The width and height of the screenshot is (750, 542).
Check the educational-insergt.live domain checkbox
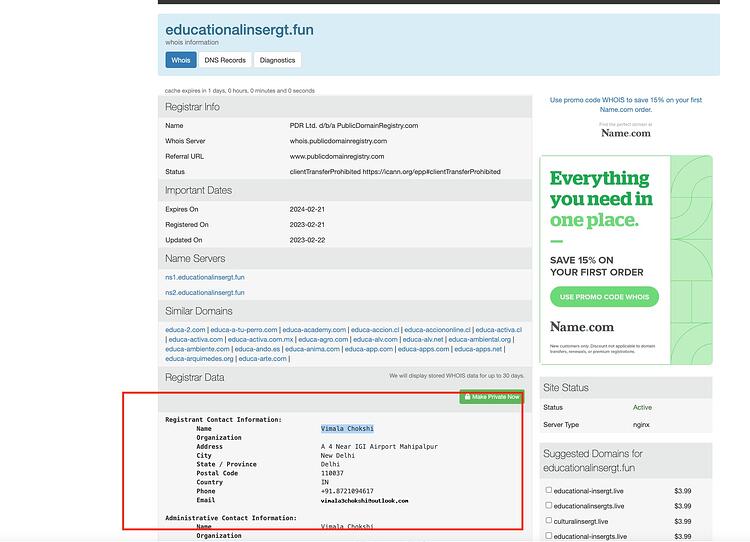[549, 490]
